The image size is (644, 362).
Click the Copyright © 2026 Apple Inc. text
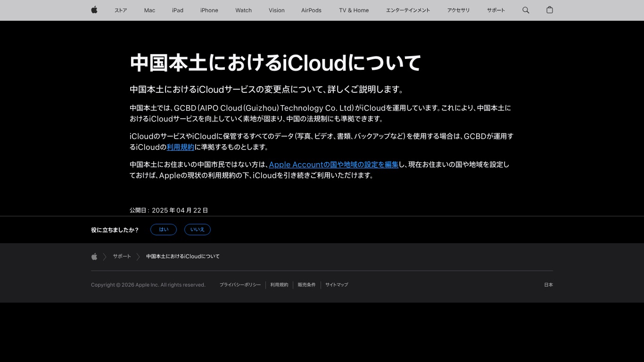[148, 285]
